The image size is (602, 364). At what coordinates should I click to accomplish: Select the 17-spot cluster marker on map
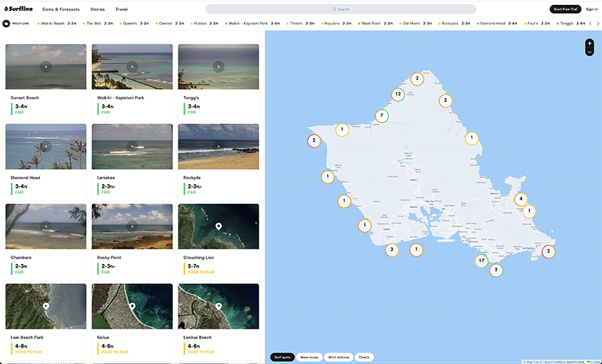pos(482,261)
